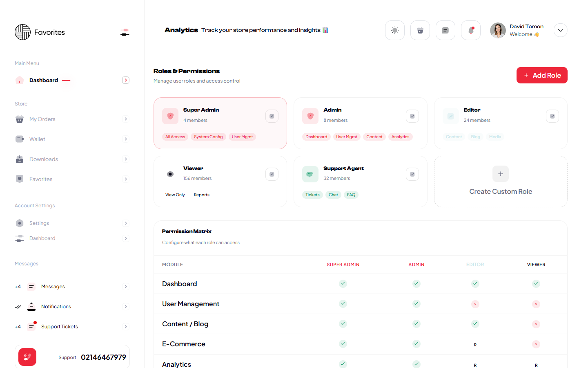Click the edit icon on Viewer card

pos(272,174)
